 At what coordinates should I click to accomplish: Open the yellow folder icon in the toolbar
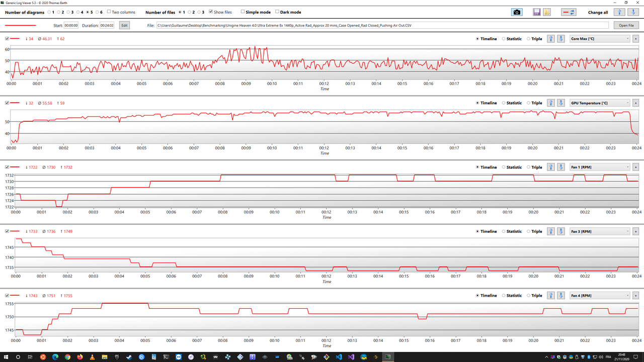pos(546,12)
